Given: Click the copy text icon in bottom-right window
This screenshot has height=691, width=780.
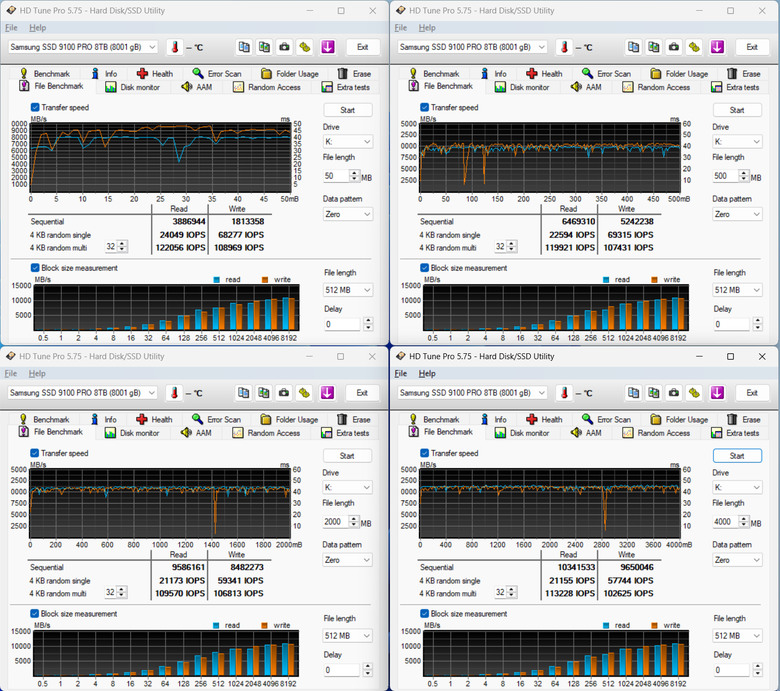Looking at the screenshot, I should pos(633,393).
